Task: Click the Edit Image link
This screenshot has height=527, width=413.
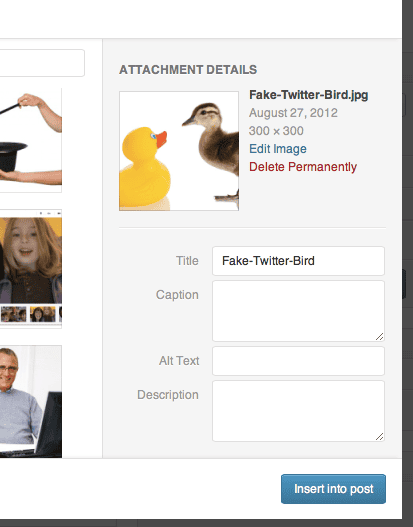Action: [x=278, y=149]
